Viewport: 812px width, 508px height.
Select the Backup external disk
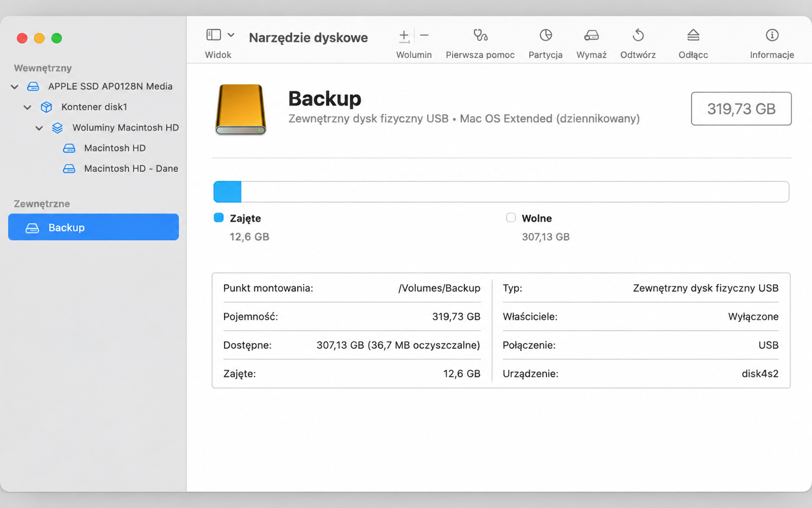[x=93, y=227]
